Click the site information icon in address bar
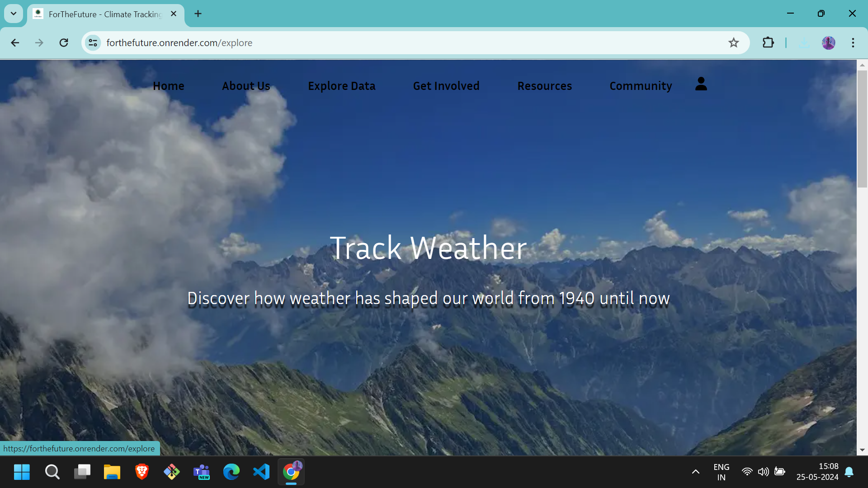The height and width of the screenshot is (488, 868). coord(93,43)
